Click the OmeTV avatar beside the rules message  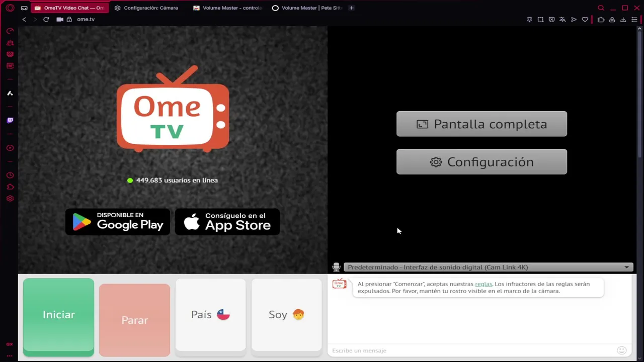click(x=340, y=284)
